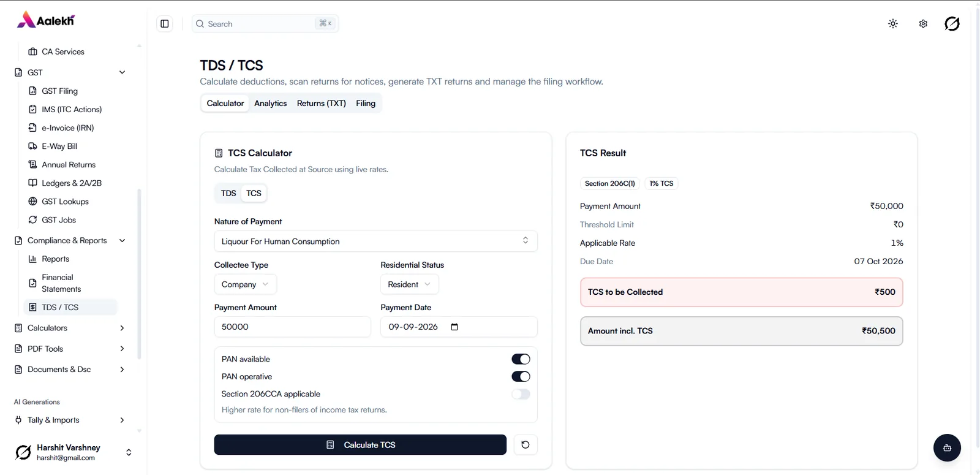Click the Reports chart icon
The height and width of the screenshot is (475, 980).
click(33, 259)
